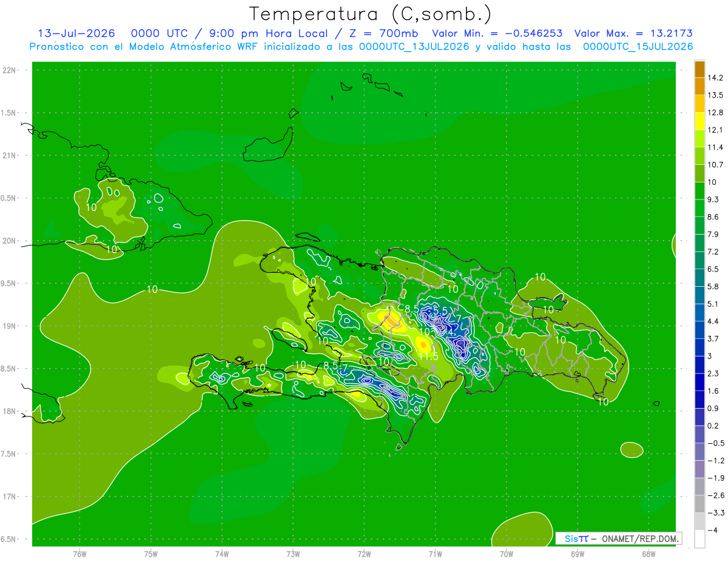Click the '-3.3' color scale value

click(x=715, y=513)
